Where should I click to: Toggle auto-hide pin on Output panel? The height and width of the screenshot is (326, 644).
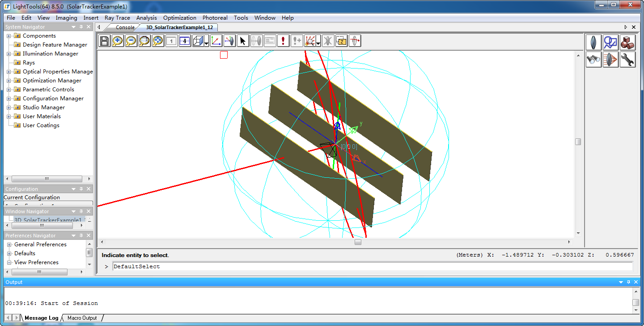[628, 282]
